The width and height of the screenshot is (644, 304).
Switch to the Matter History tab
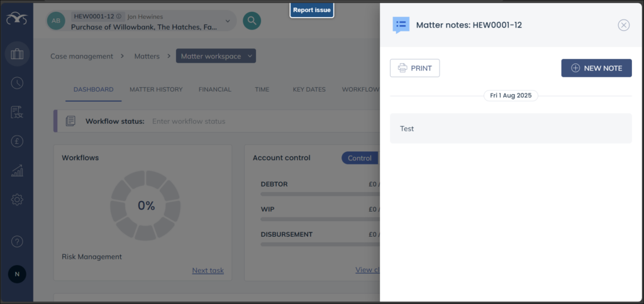pyautogui.click(x=156, y=89)
